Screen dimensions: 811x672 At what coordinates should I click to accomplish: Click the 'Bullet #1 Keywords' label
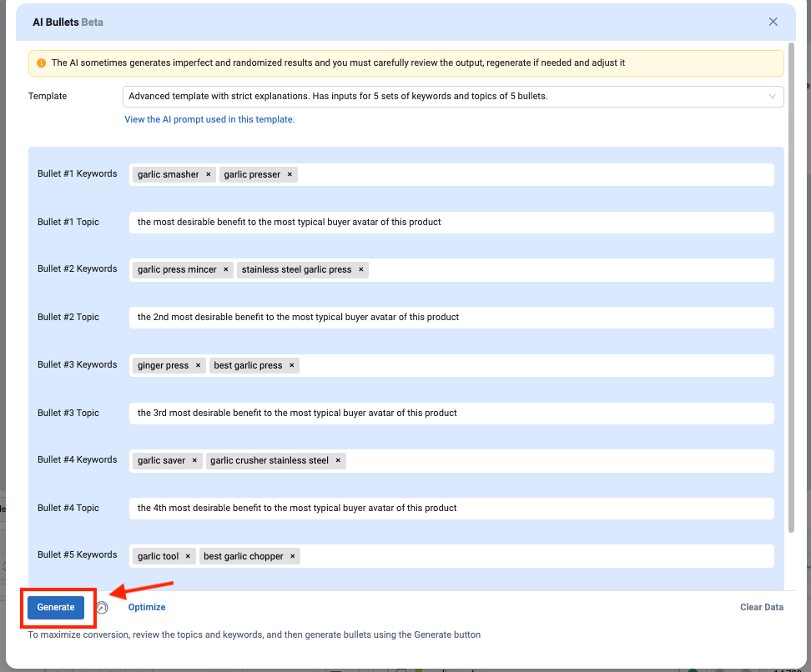pos(77,173)
